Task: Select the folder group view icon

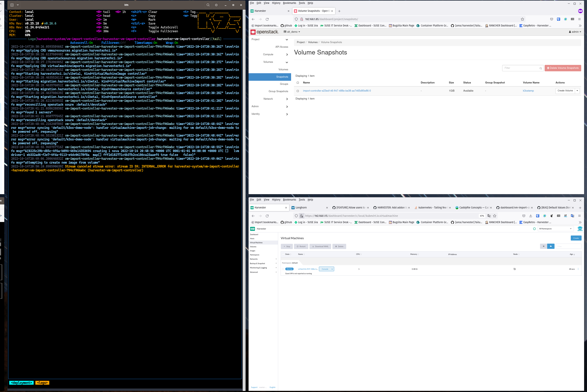Action: click(x=551, y=246)
